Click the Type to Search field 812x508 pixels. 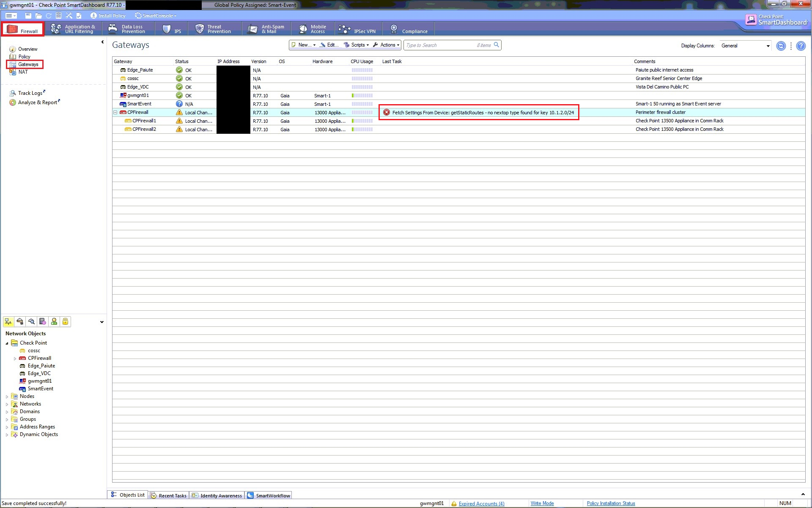(440, 45)
